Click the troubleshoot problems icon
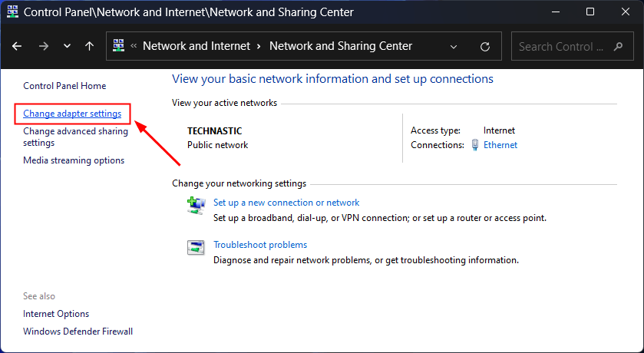Screen dimensions: 644x353 tap(196, 248)
